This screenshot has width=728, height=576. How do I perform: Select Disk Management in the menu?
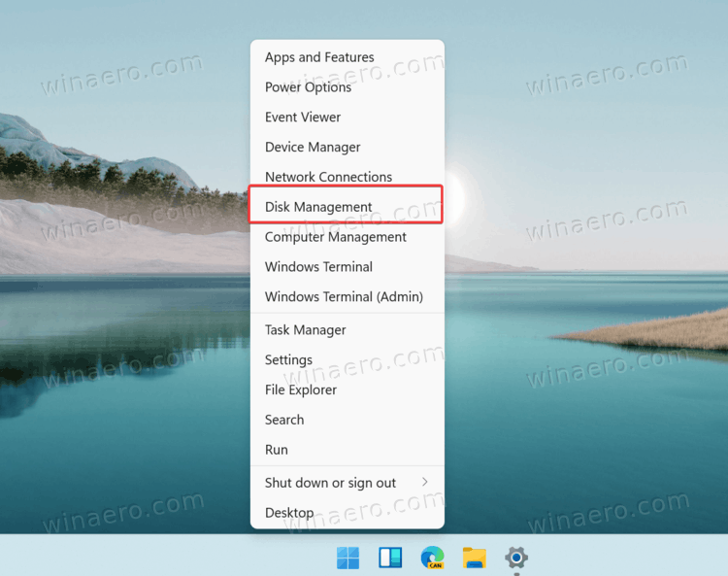(347, 207)
